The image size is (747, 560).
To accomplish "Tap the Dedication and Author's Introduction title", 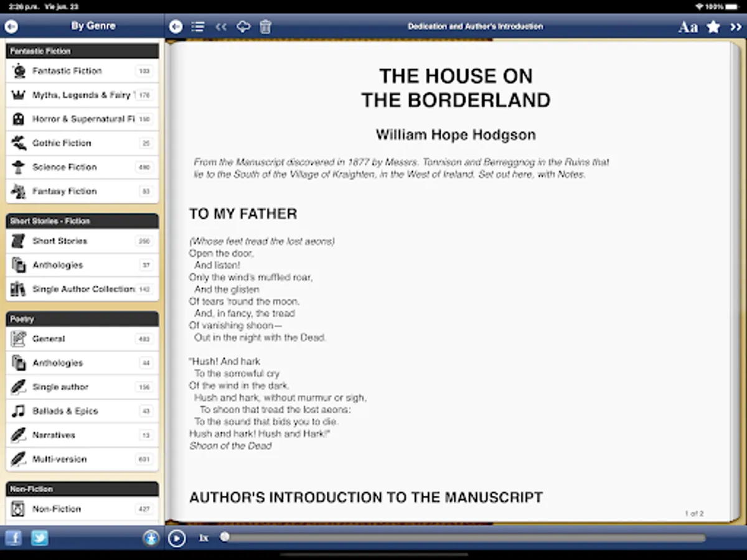I will coord(476,27).
